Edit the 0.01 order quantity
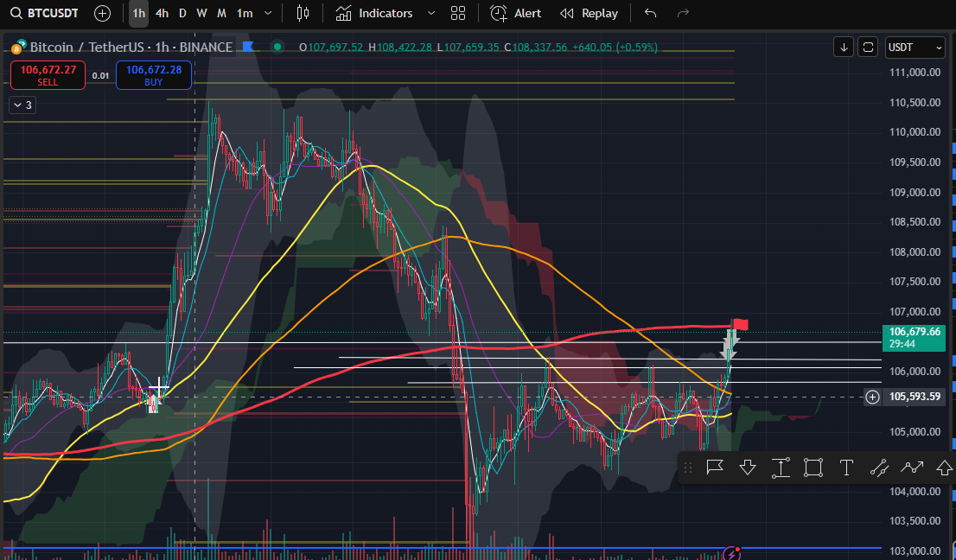Image resolution: width=956 pixels, height=560 pixels. point(100,75)
